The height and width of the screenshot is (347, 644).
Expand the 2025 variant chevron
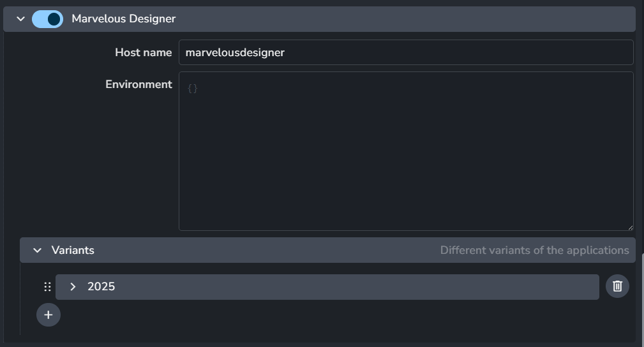(73, 286)
